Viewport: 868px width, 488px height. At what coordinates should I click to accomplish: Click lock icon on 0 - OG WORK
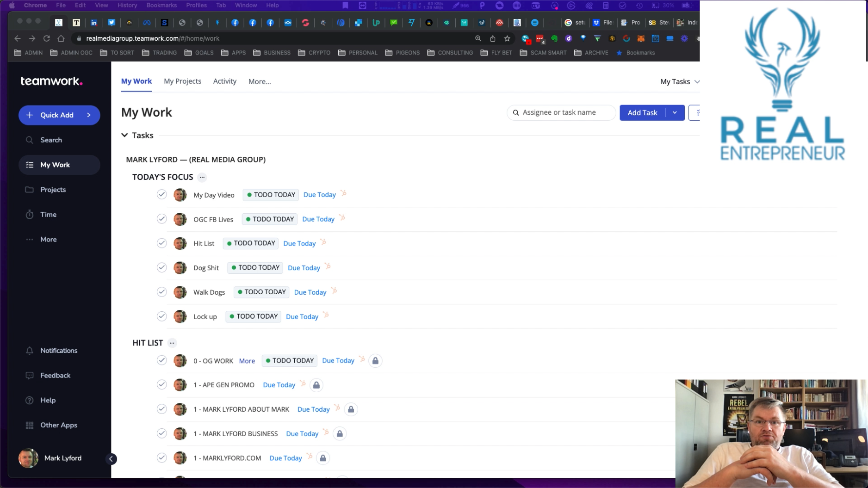[x=375, y=361]
